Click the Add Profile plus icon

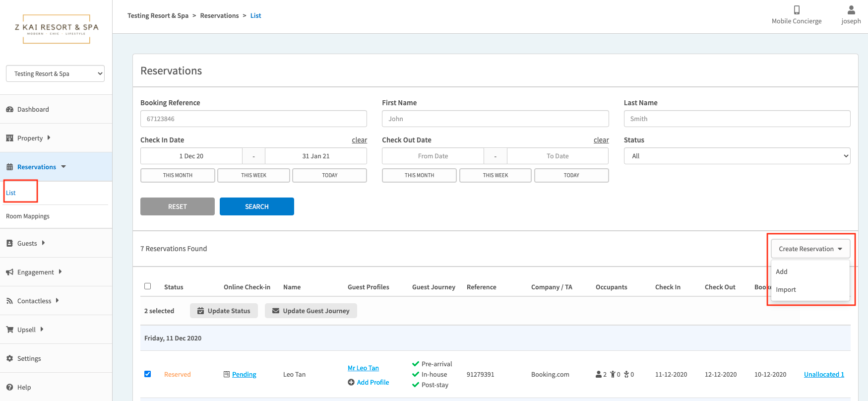tap(351, 382)
